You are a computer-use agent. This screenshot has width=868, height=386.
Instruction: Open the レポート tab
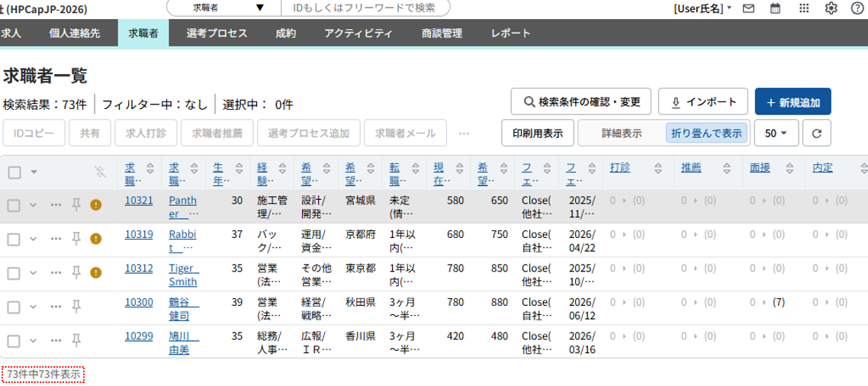click(x=511, y=34)
